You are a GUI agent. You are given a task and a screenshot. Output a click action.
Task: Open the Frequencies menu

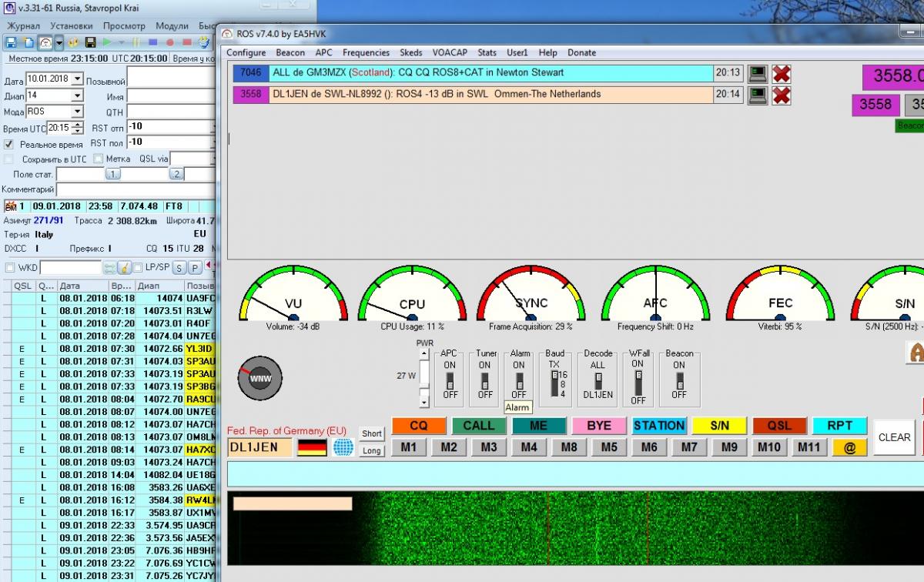[x=366, y=52]
